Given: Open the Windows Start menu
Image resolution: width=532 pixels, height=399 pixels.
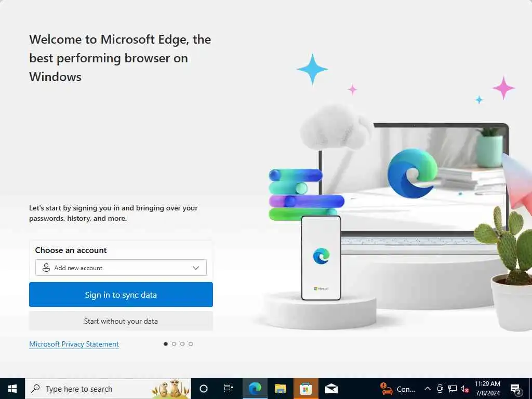Looking at the screenshot, I should pyautogui.click(x=12, y=389).
